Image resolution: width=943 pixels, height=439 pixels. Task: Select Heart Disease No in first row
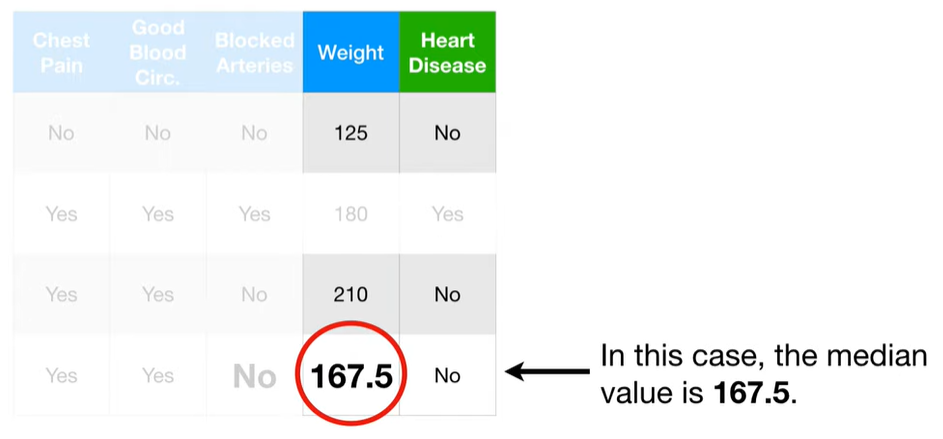[x=447, y=133]
